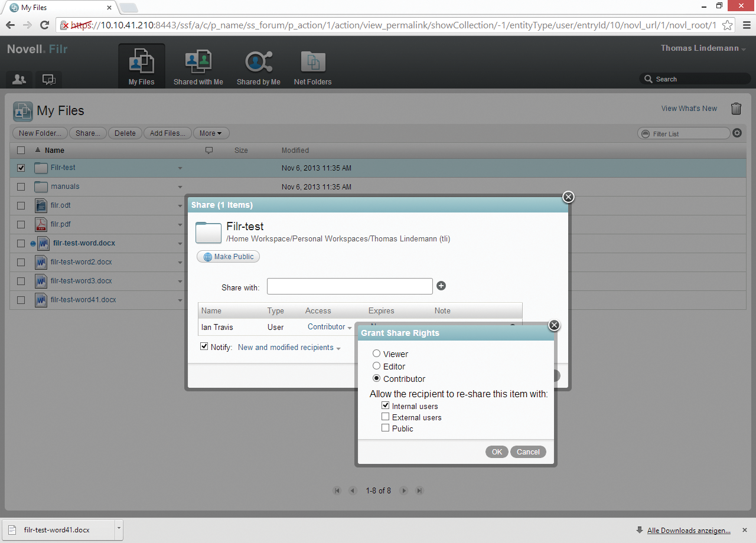
Task: Click the trash icon near View What's New
Action: point(736,109)
